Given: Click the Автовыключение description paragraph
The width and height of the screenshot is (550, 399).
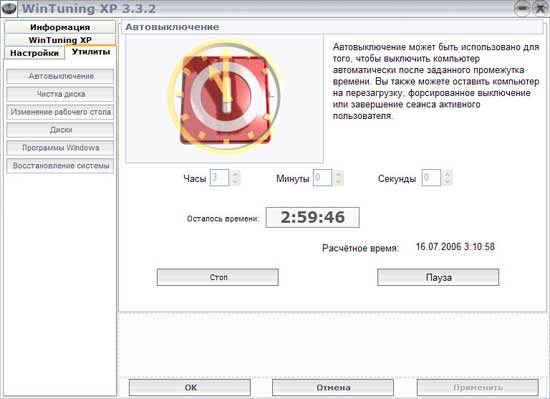Looking at the screenshot, I should point(436,81).
